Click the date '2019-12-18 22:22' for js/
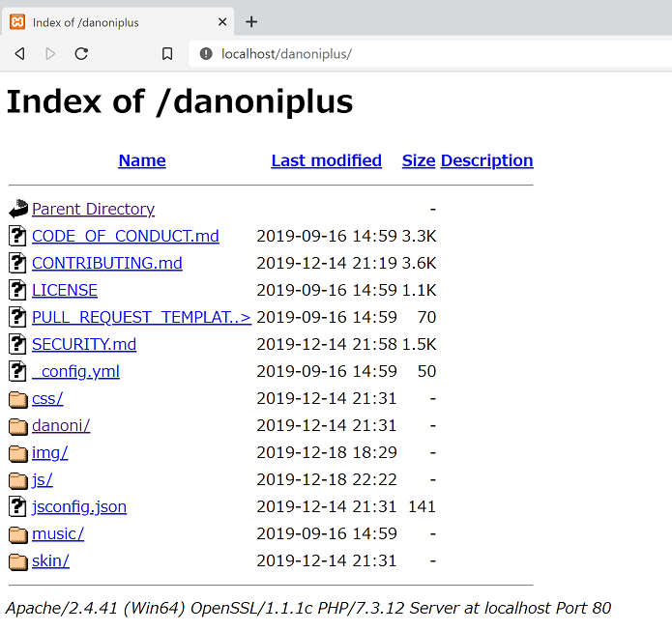 point(327,480)
